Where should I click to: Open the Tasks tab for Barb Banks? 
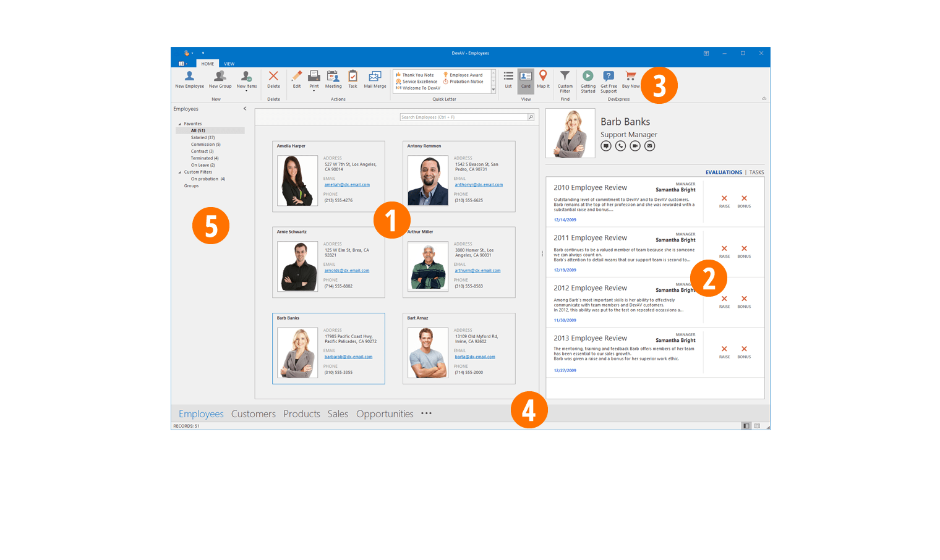tap(756, 172)
